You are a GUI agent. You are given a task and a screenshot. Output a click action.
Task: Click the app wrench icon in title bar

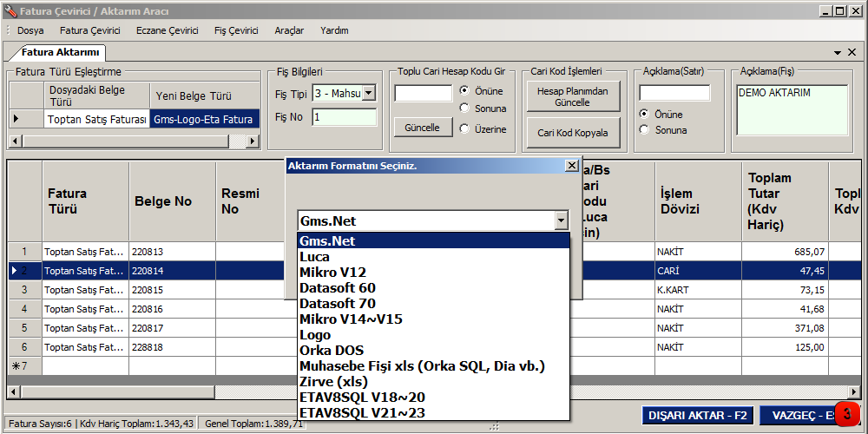click(x=10, y=10)
